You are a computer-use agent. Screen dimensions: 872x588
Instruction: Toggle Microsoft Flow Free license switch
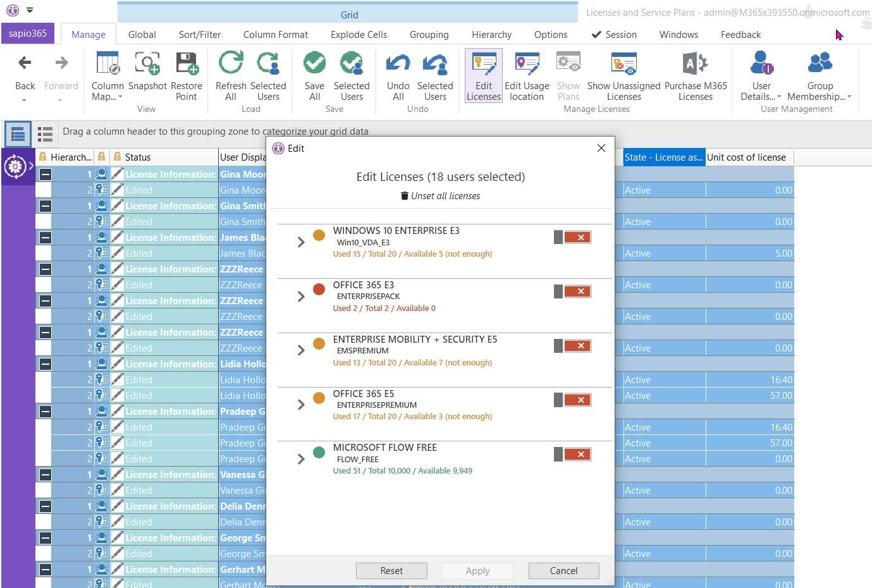tap(573, 454)
